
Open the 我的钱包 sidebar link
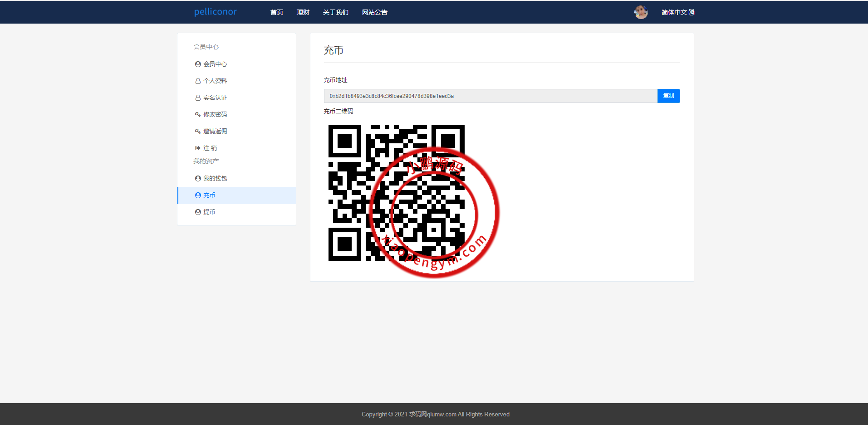(x=215, y=179)
